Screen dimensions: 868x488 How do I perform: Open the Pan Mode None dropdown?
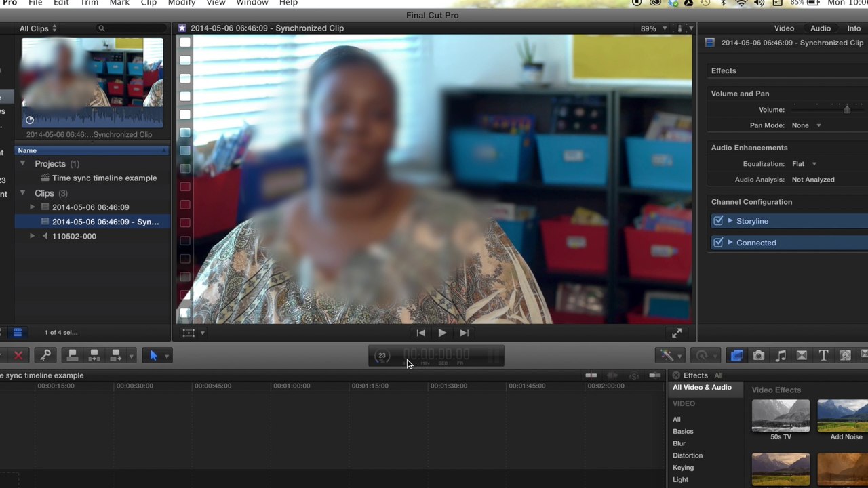806,125
